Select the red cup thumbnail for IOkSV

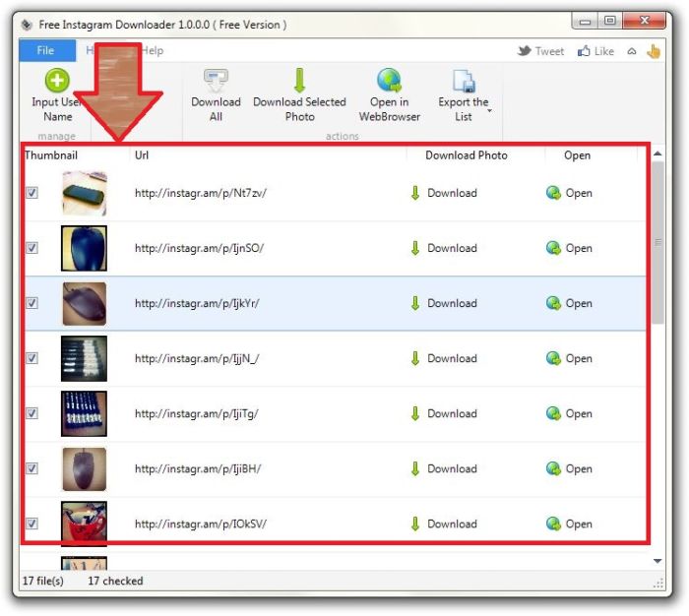coord(84,524)
